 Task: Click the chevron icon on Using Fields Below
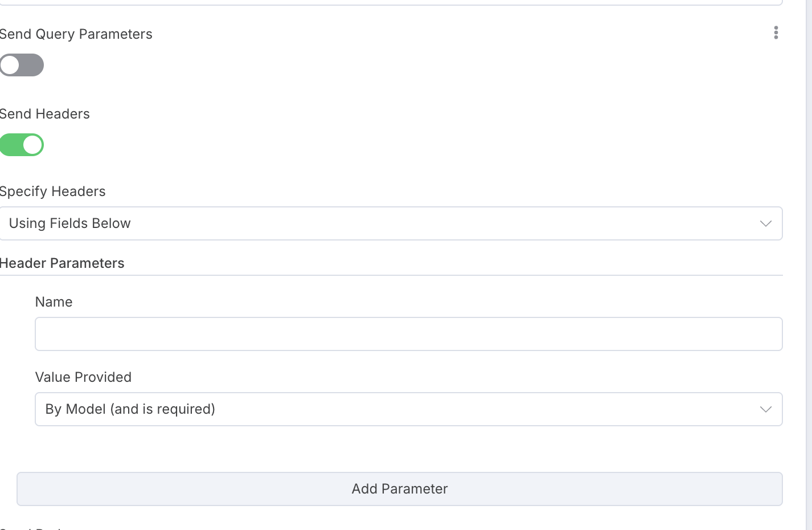[x=765, y=223]
